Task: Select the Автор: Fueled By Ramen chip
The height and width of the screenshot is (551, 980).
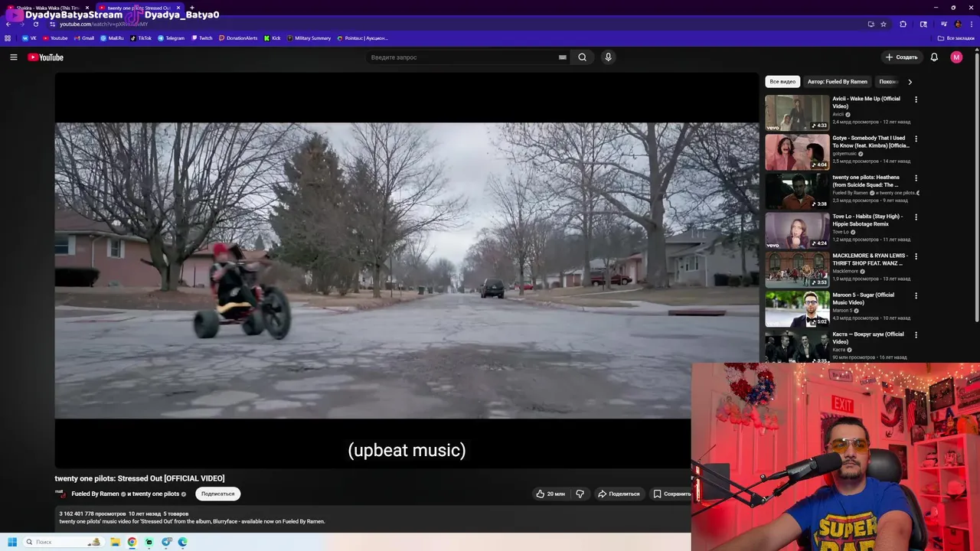Action: (x=838, y=81)
